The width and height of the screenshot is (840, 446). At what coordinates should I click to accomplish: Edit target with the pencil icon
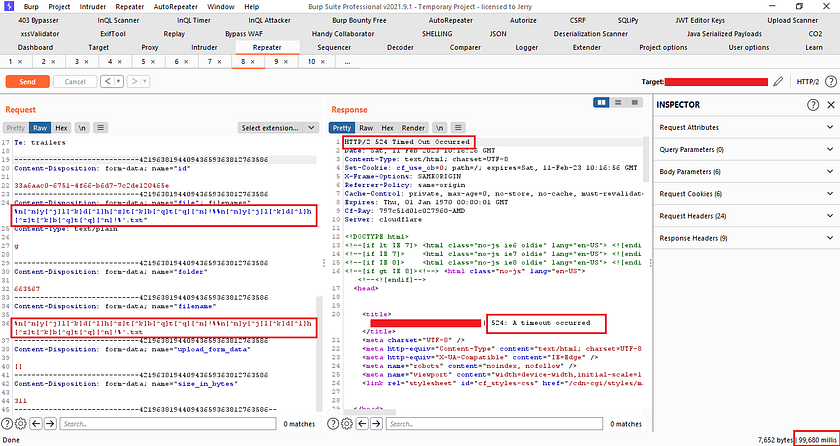point(778,82)
